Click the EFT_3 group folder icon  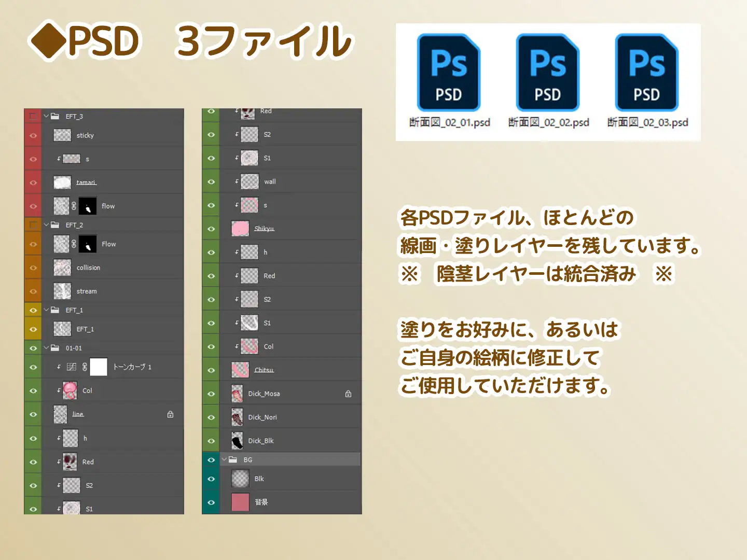pyautogui.click(x=55, y=116)
